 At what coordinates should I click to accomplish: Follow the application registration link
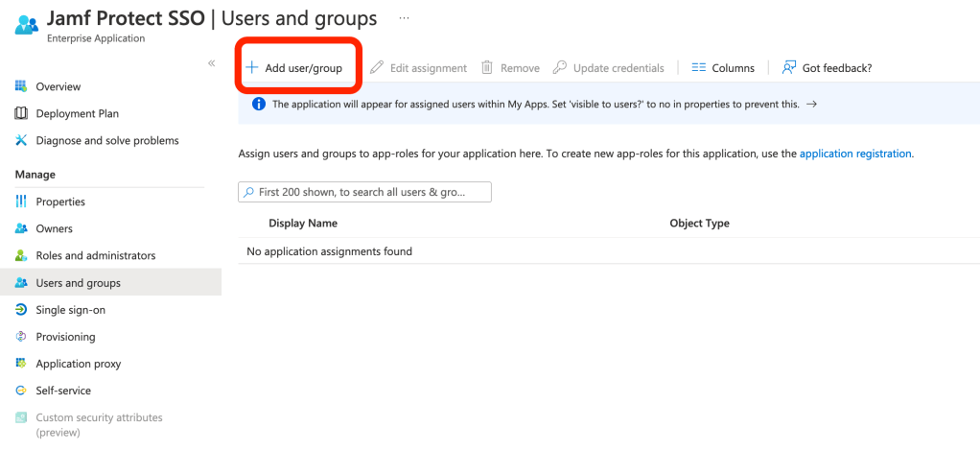854,154
